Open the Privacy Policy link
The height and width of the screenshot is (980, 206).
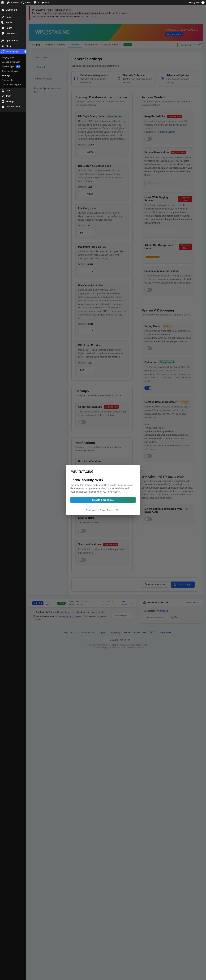pos(106,510)
